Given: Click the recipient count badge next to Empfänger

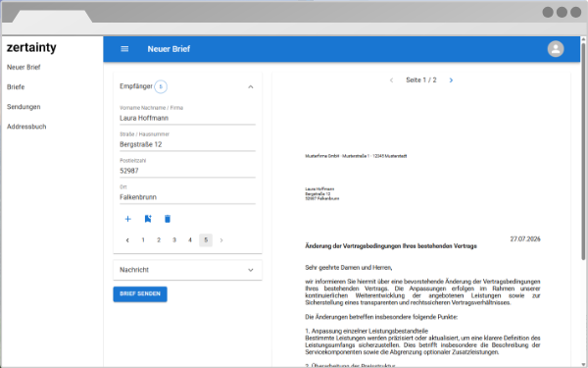Looking at the screenshot, I should (x=161, y=86).
